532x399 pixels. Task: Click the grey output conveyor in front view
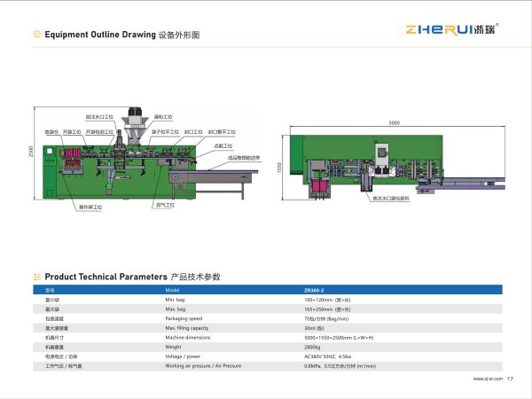click(x=212, y=177)
